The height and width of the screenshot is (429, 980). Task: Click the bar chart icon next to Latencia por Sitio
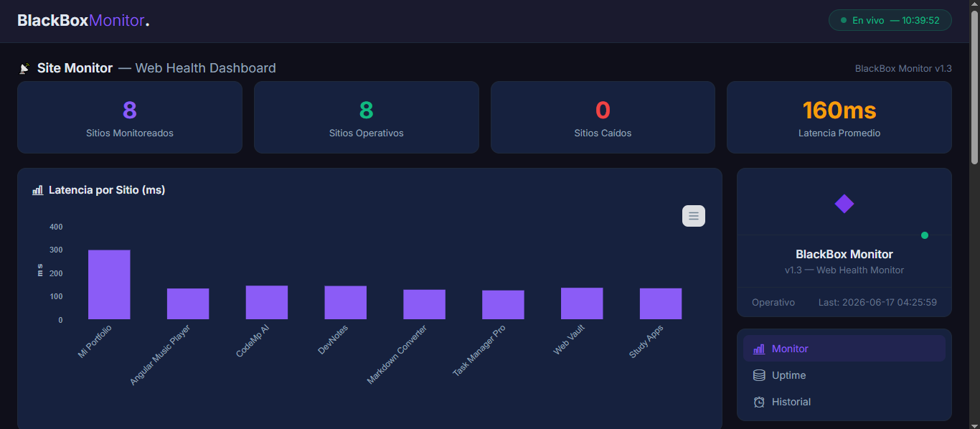(38, 190)
